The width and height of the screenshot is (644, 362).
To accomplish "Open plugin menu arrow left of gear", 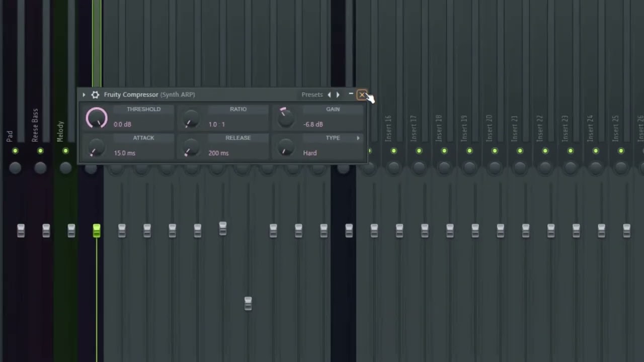I will tap(84, 95).
